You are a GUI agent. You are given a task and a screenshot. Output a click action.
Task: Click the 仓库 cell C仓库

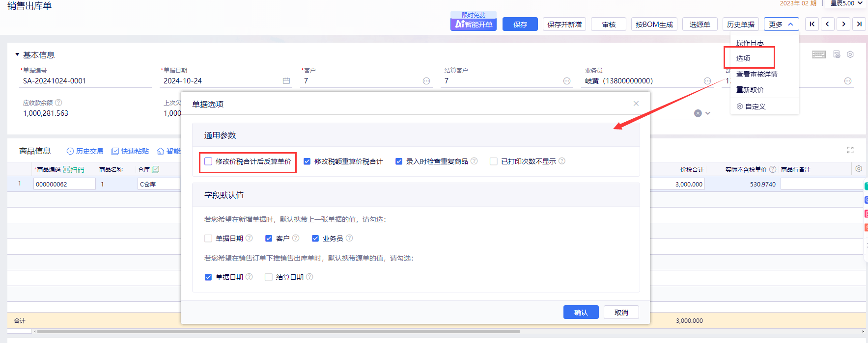point(159,184)
